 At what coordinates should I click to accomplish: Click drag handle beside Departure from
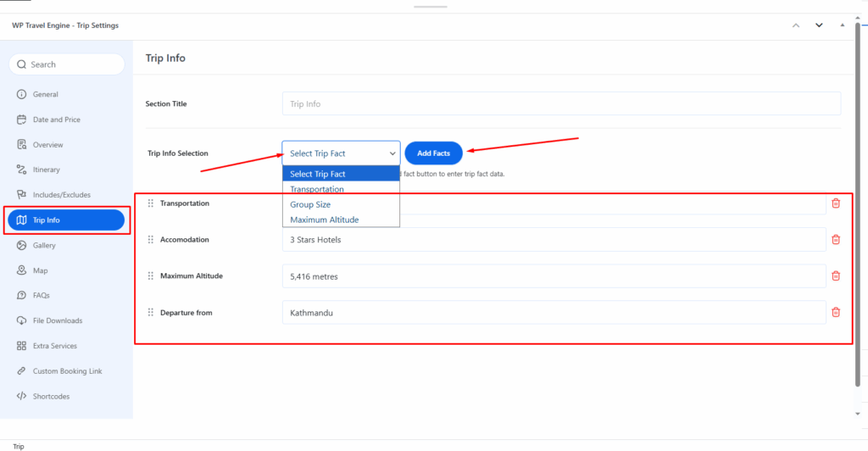click(x=151, y=313)
